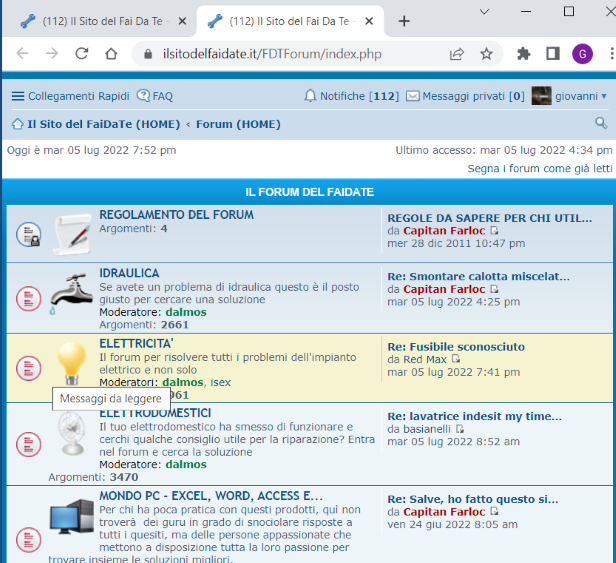Reload the forum page
The image size is (616, 563).
point(82,53)
